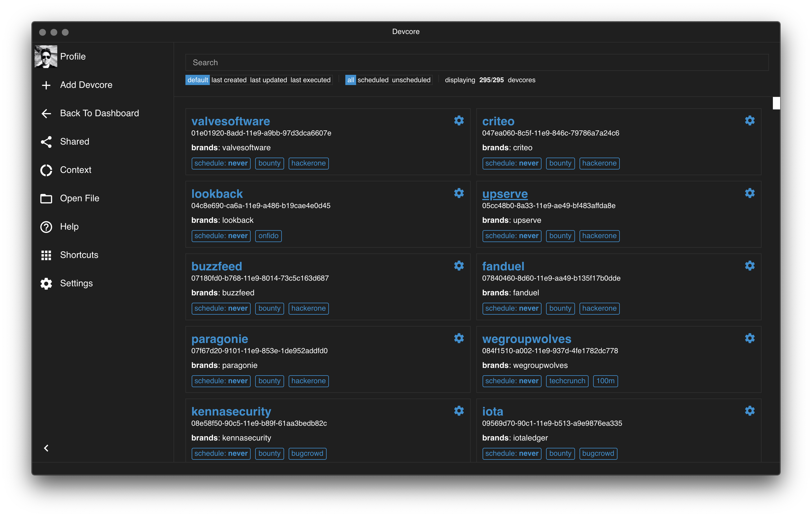Open settings gear for upserve card
The image size is (812, 517).
pyautogui.click(x=750, y=193)
